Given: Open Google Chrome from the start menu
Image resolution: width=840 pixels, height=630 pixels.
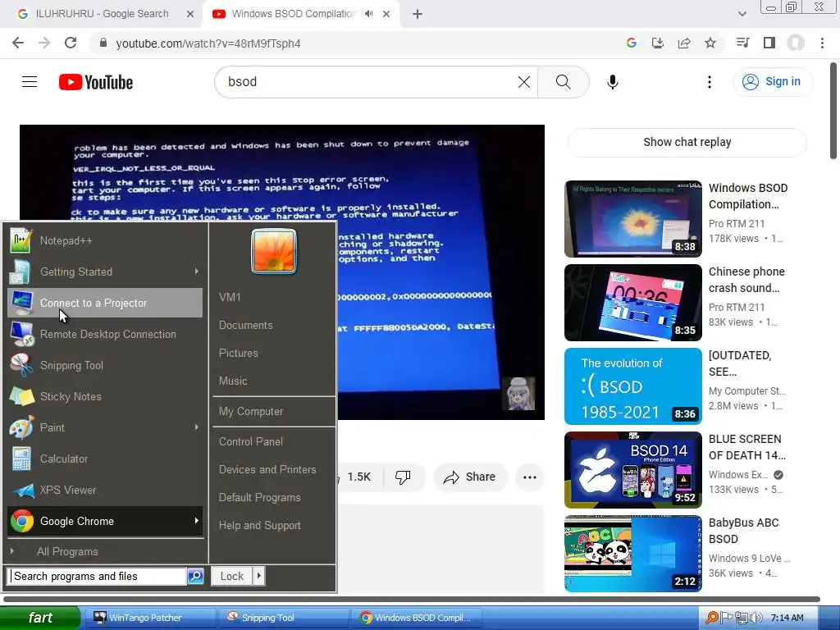Looking at the screenshot, I should (105, 521).
